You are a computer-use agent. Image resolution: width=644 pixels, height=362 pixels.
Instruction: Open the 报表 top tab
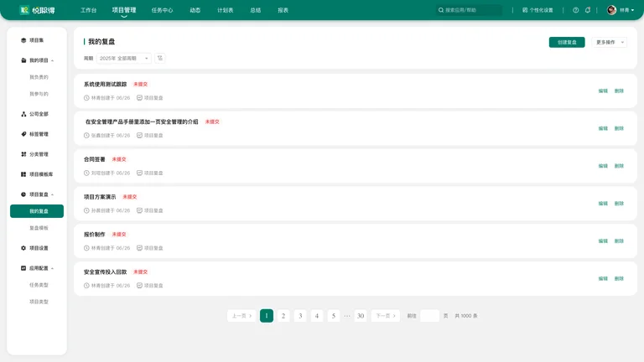[283, 10]
